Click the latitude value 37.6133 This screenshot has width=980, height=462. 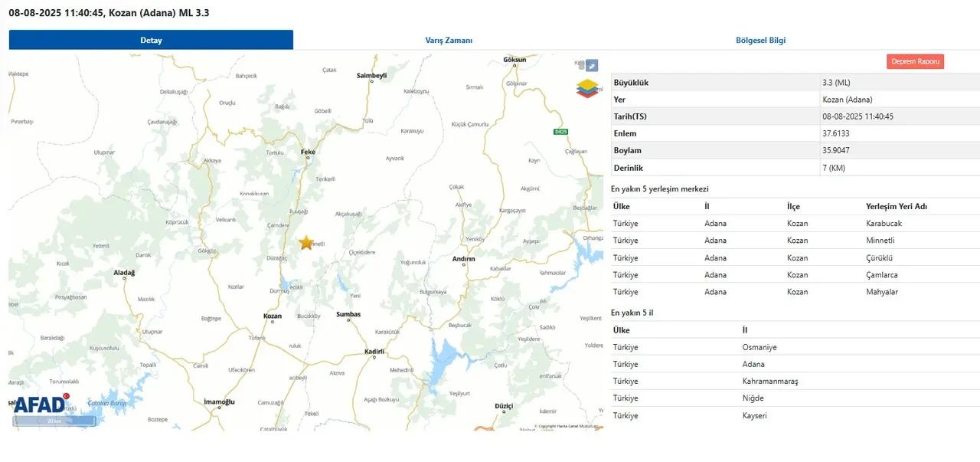(835, 133)
